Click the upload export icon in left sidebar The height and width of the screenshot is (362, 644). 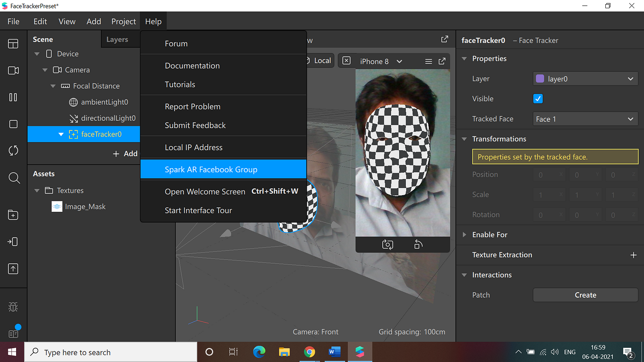[x=13, y=269]
